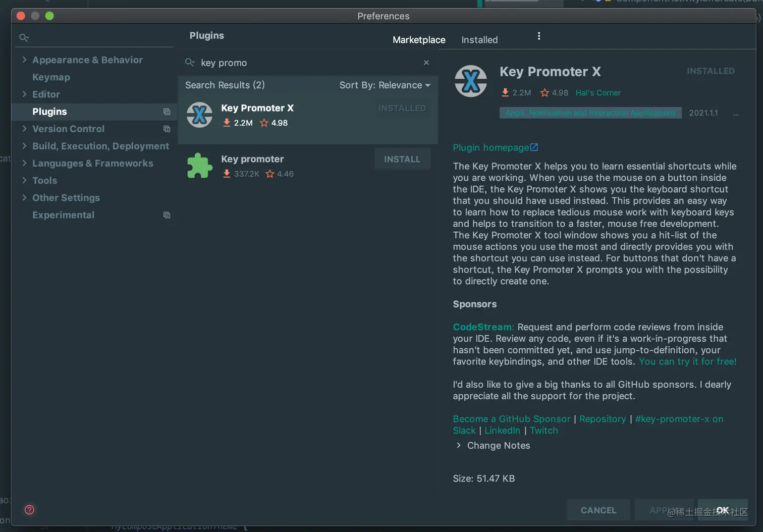
Task: Click the 2021.1.1 version text
Action: [703, 113]
